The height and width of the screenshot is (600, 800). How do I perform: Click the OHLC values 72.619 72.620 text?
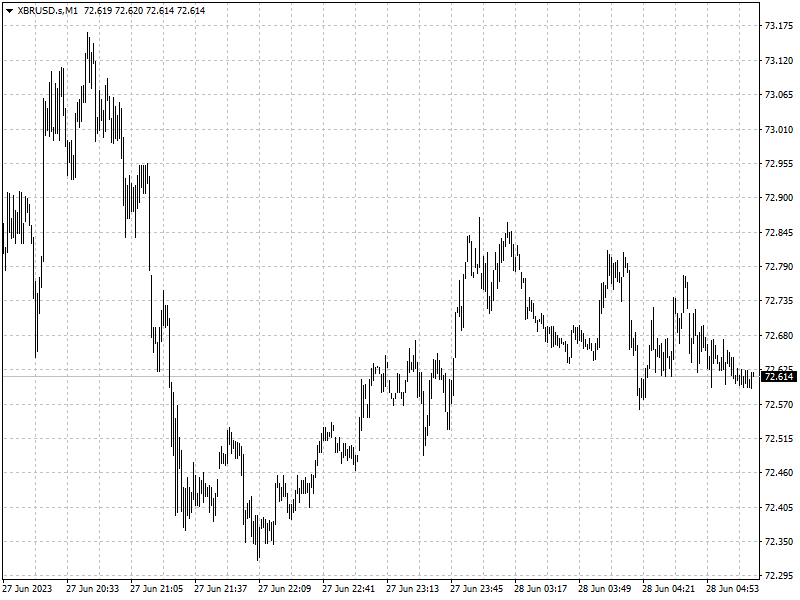(x=113, y=11)
